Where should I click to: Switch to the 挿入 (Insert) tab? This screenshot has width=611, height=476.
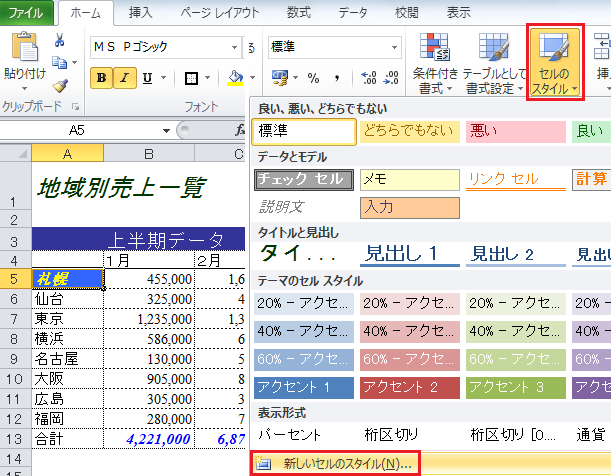point(142,13)
